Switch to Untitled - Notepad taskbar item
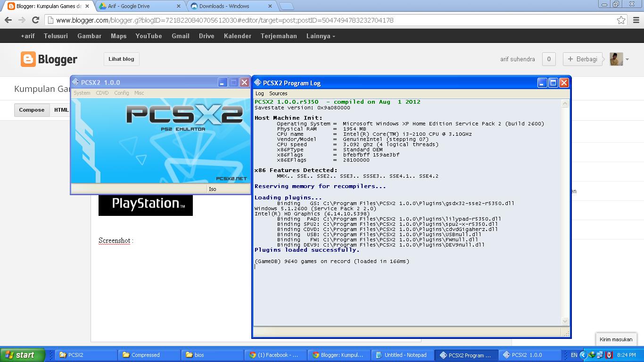 coord(402,355)
